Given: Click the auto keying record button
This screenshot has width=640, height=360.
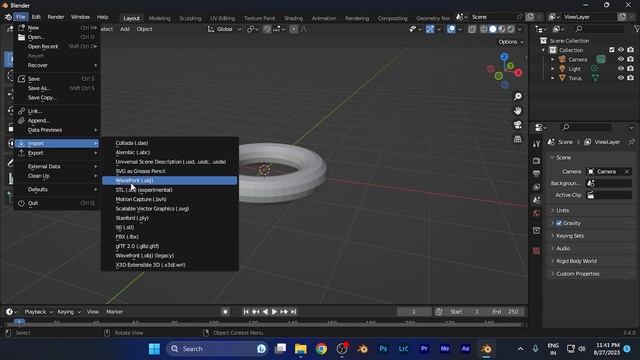Looking at the screenshot, I should tap(225, 312).
